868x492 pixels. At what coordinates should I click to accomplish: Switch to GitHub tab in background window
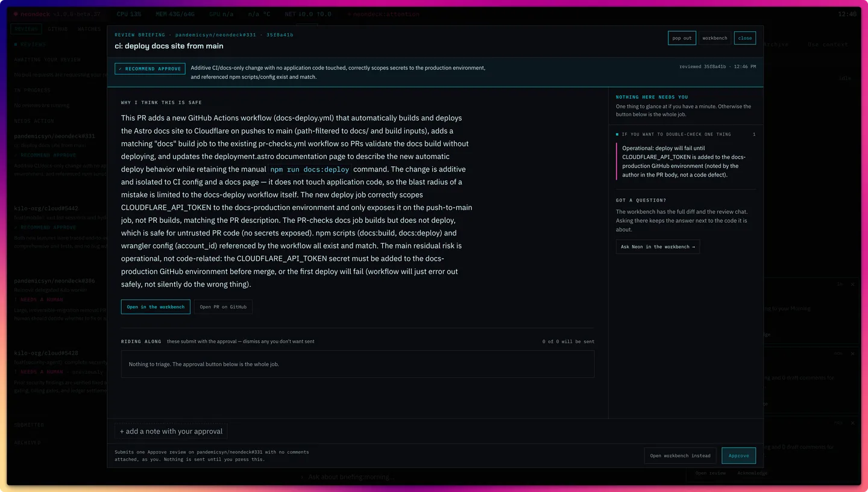coord(58,29)
